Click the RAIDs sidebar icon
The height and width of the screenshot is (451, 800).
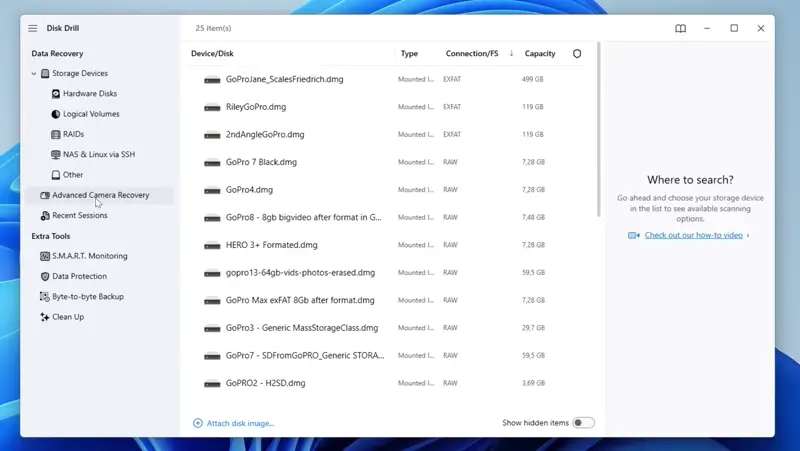pyautogui.click(x=55, y=134)
